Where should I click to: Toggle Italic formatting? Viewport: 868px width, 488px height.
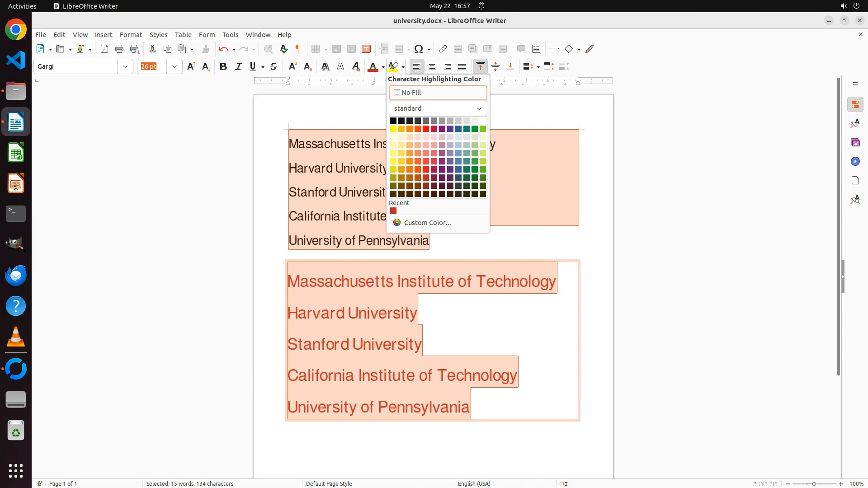(x=238, y=67)
